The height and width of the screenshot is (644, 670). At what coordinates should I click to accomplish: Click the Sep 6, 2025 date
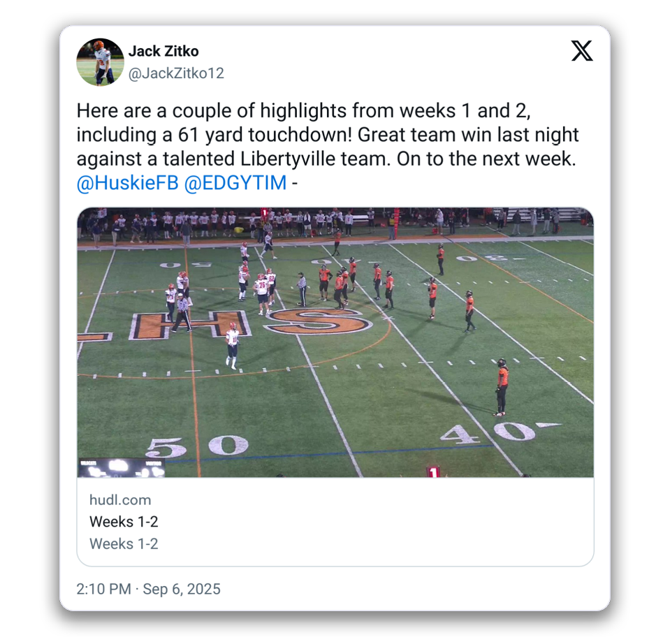point(182,590)
